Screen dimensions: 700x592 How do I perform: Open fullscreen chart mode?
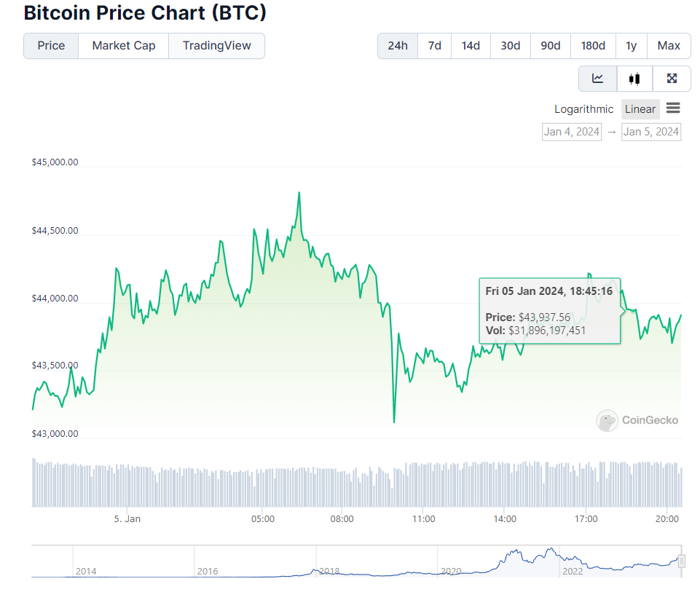(671, 78)
